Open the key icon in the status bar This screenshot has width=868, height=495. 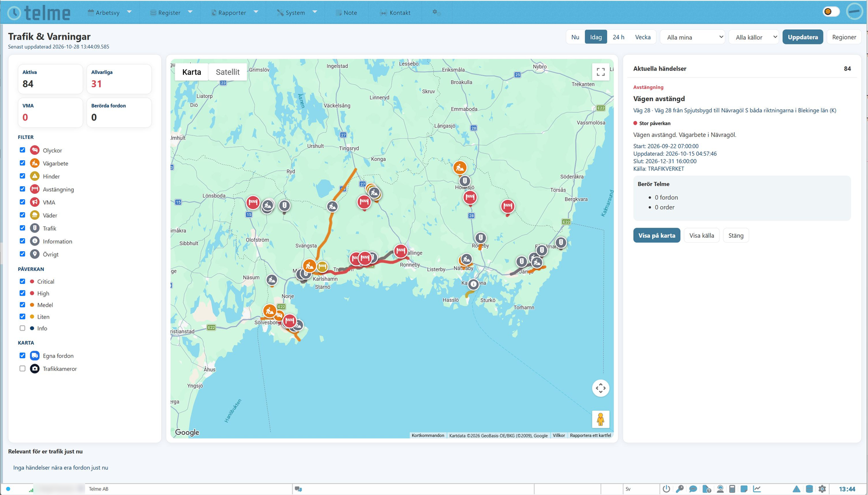click(x=680, y=489)
